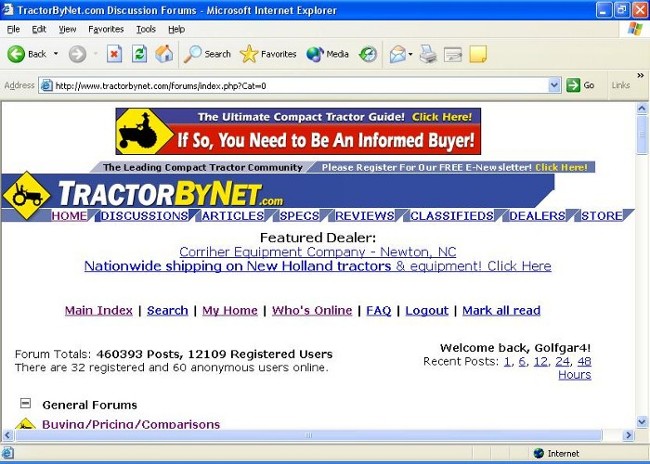Open the File menu
This screenshot has height=464, width=650.
pyautogui.click(x=13, y=29)
